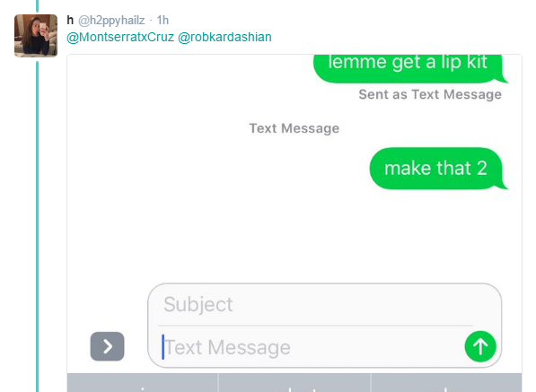Open the h2ppyhailz profile avatar

click(36, 36)
